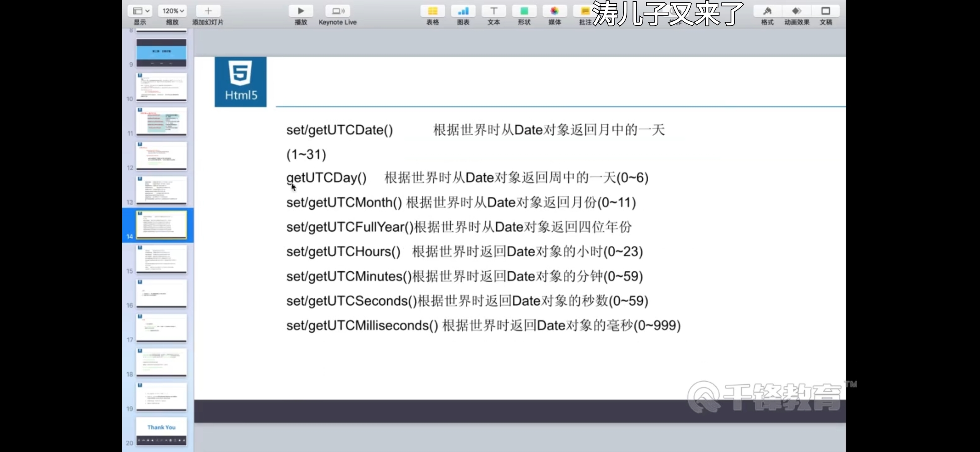Screen dimensions: 980x452
Task: Open Keynote Live
Action: tap(338, 11)
